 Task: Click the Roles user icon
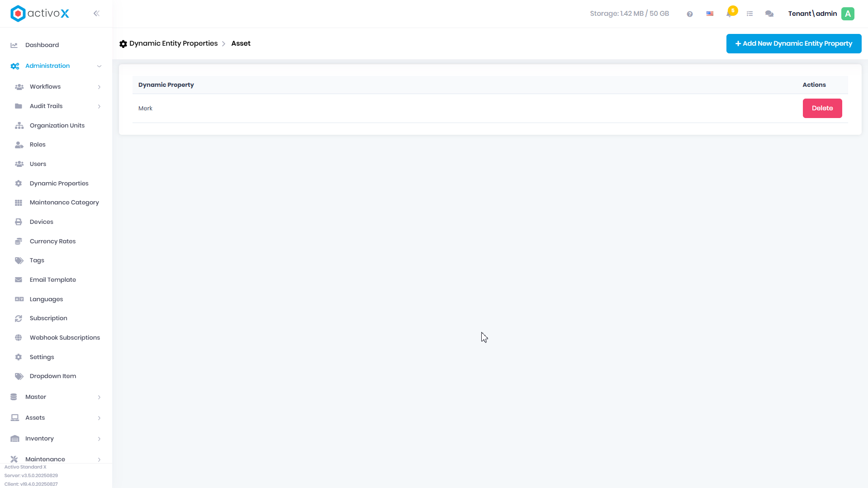19,145
